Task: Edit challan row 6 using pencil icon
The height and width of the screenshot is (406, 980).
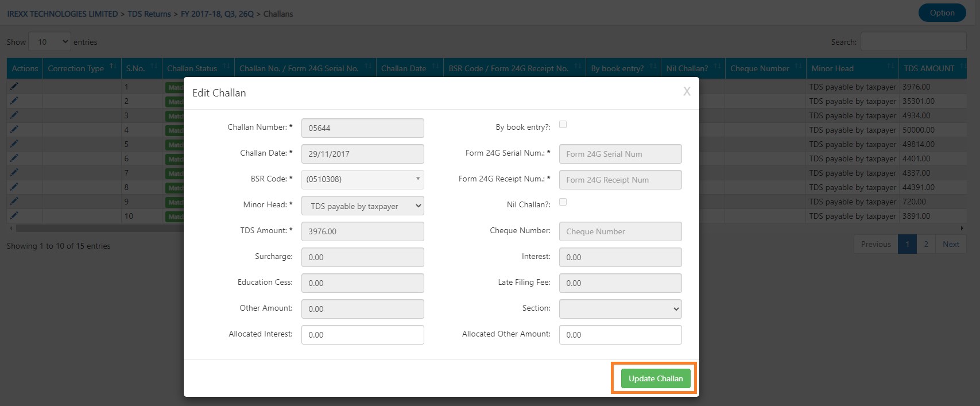Action: 14,158
